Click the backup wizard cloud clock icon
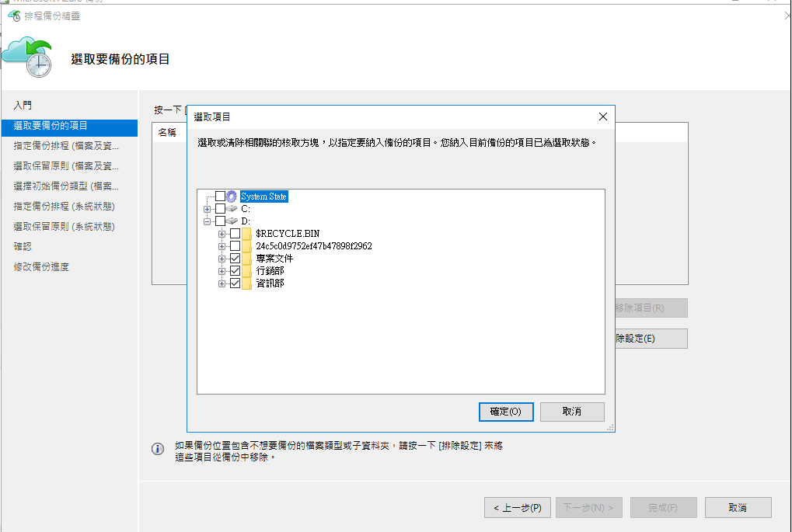Screen dimensions: 792x532 pyautogui.click(x=27, y=57)
